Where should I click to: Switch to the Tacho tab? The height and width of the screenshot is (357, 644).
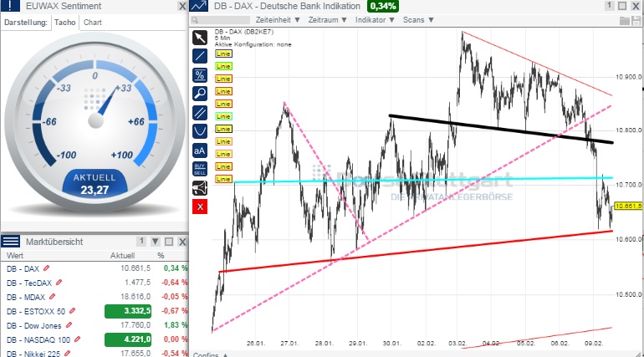pos(65,23)
